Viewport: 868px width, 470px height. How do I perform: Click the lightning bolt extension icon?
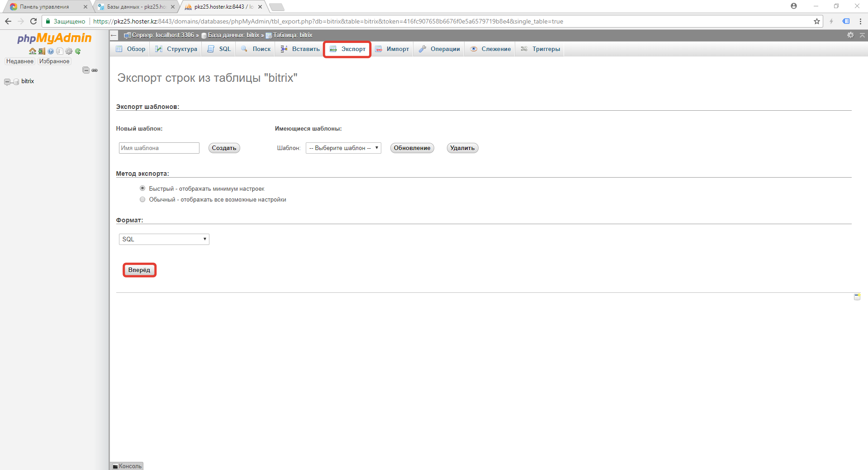(831, 21)
